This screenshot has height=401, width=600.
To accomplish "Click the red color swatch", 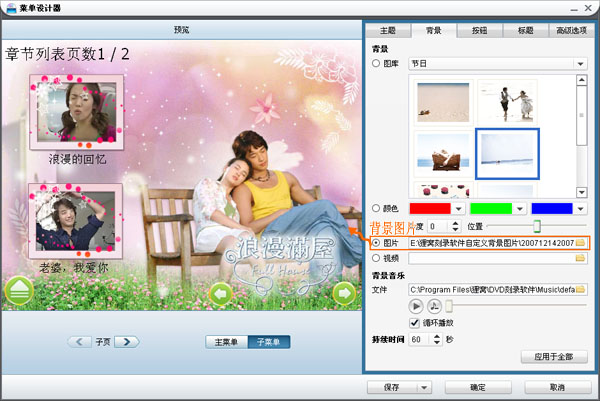I will [x=430, y=209].
